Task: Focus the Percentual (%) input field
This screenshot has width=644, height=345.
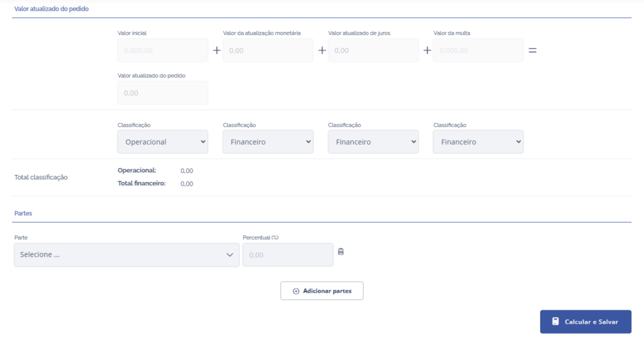Action: coord(288,255)
